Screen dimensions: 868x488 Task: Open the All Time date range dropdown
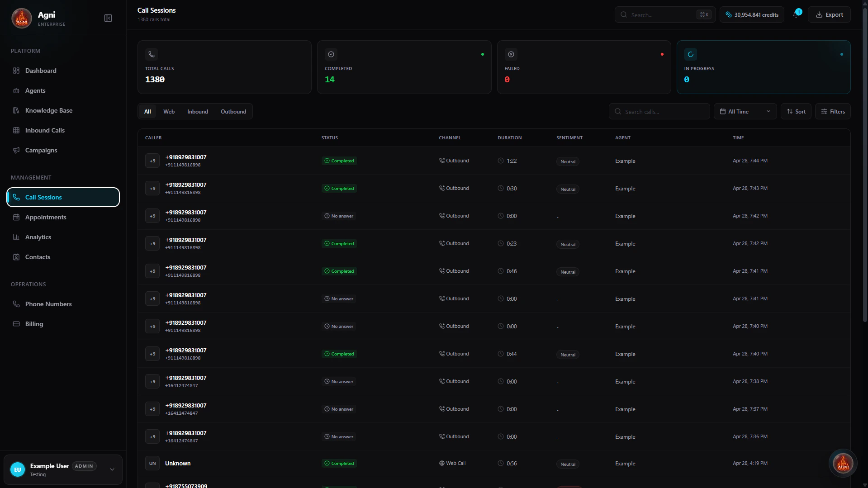[x=745, y=111]
